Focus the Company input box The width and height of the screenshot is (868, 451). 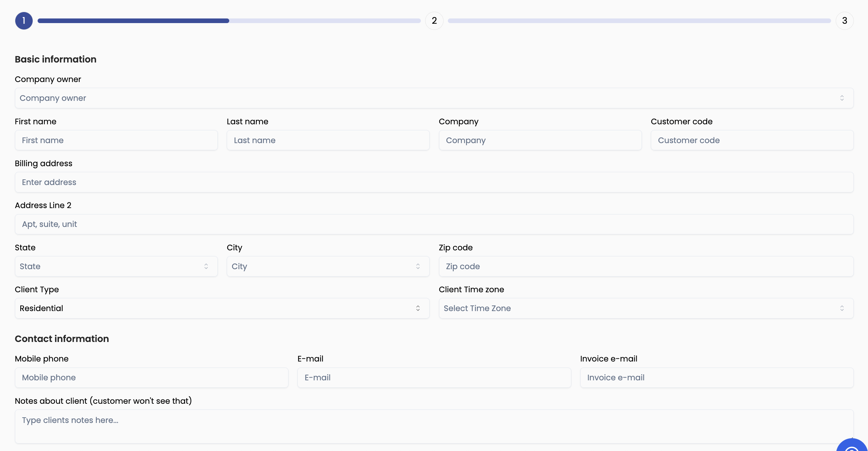pyautogui.click(x=540, y=140)
